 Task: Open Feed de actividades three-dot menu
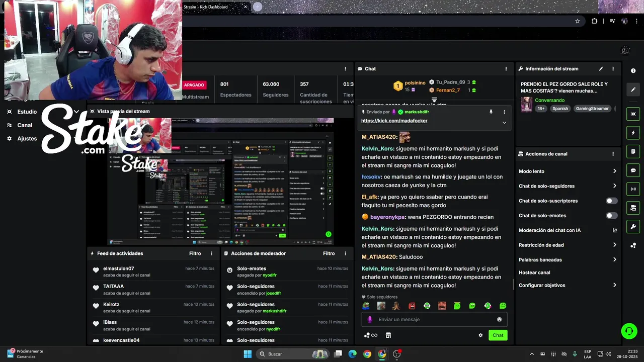(x=211, y=253)
